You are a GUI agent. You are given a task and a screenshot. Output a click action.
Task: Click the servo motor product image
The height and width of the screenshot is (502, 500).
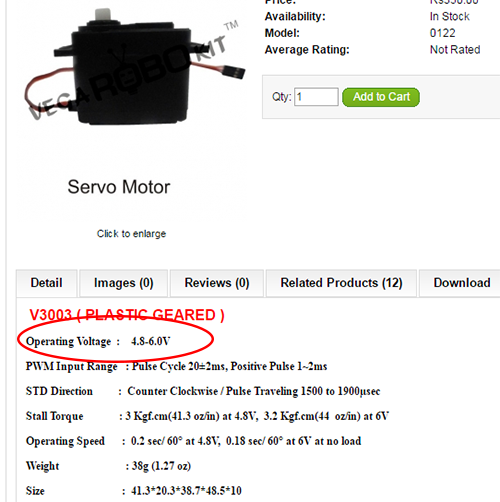tap(133, 67)
